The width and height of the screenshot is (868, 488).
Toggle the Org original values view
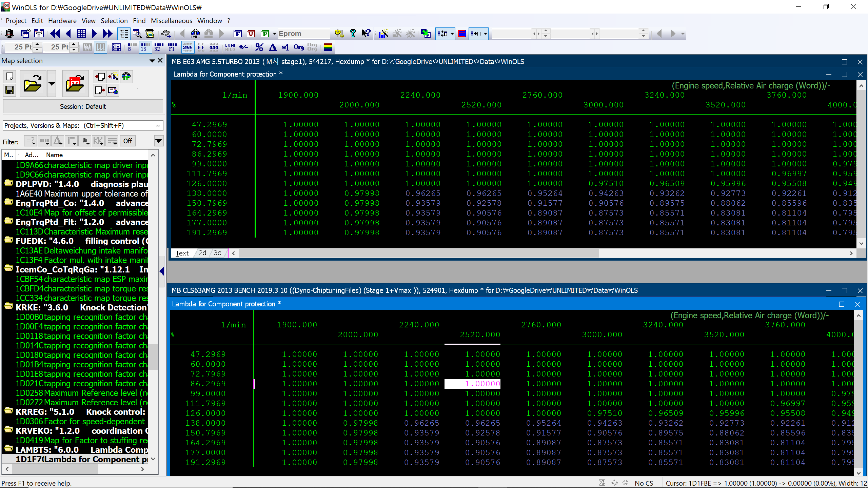pos(299,47)
